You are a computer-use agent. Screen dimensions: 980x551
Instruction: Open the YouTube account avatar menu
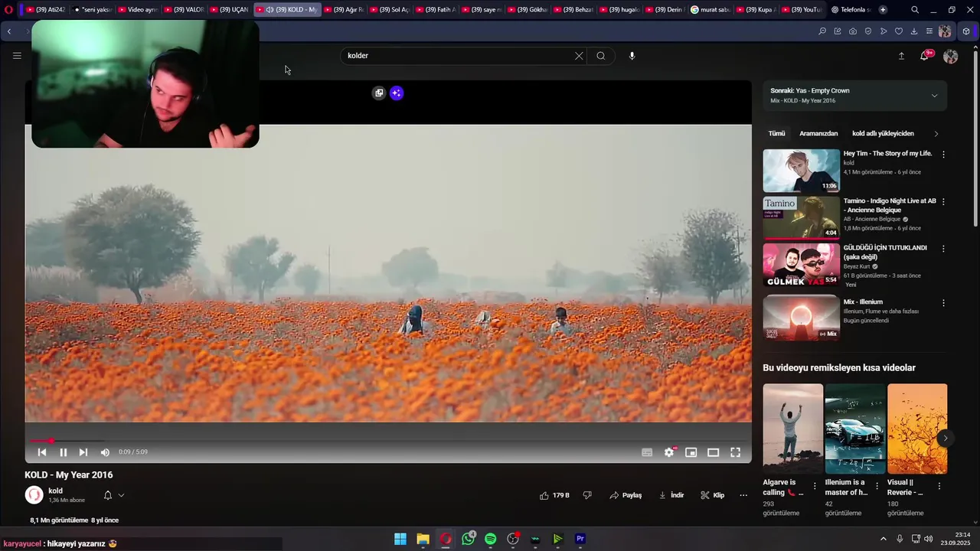coord(951,56)
